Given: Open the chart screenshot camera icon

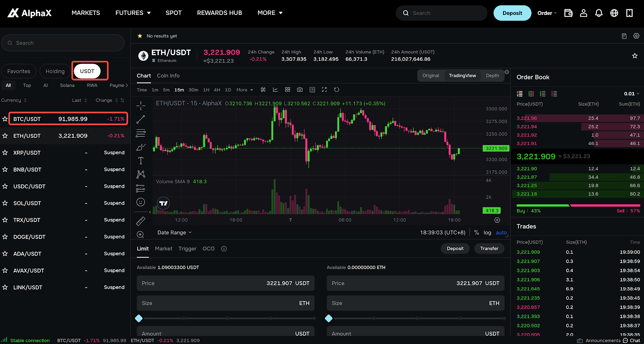Looking at the screenshot, I should click(300, 90).
